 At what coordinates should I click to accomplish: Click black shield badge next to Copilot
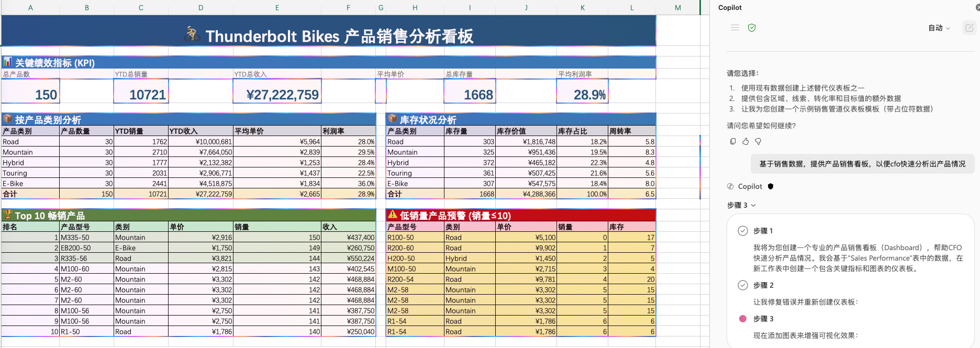[771, 186]
